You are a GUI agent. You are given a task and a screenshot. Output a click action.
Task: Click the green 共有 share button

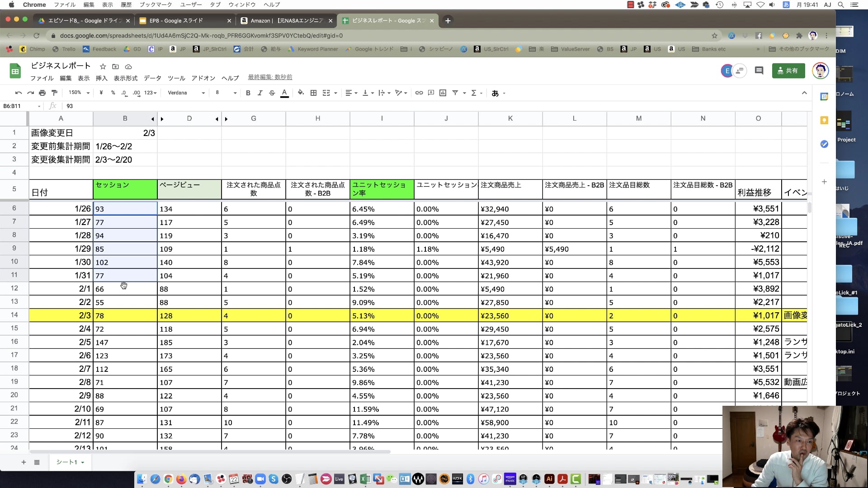click(x=788, y=70)
